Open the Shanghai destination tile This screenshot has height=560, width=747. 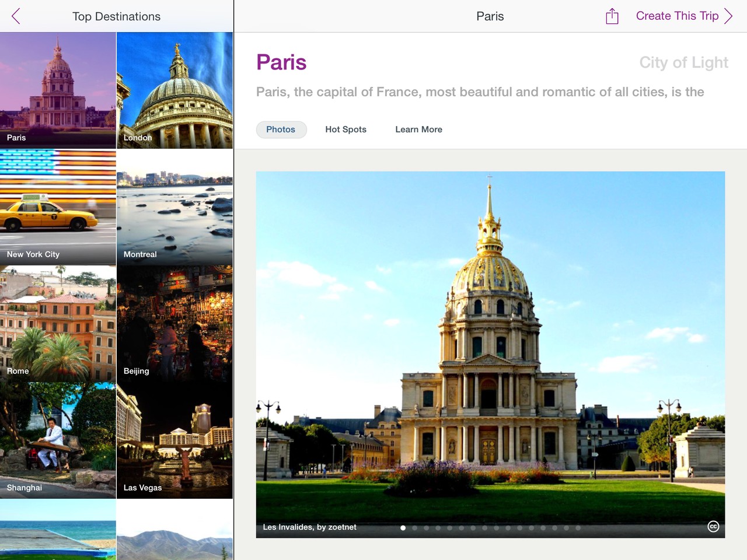tap(58, 440)
